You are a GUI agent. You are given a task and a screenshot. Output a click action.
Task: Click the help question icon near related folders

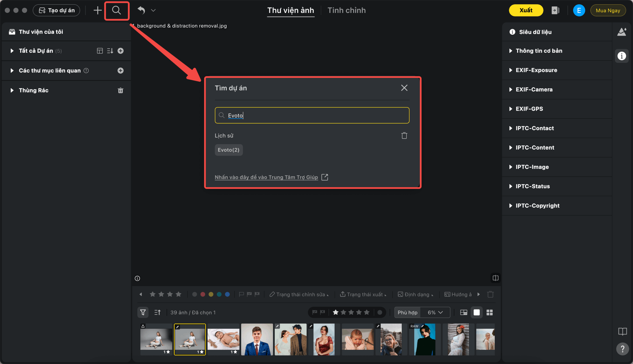pos(86,70)
